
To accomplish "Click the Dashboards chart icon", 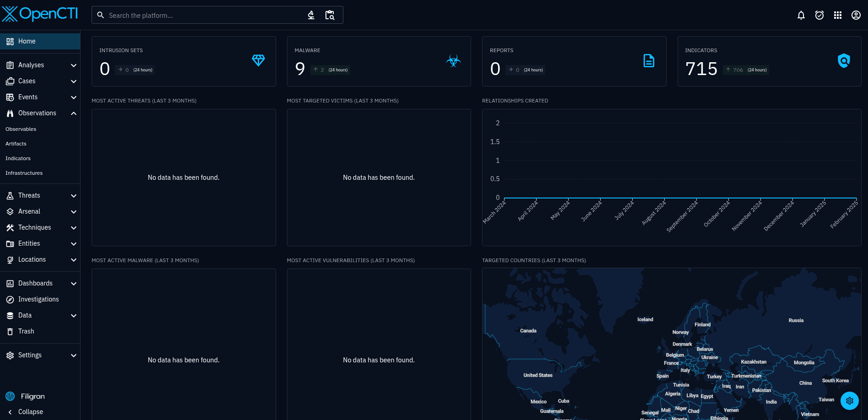I will click(x=10, y=283).
